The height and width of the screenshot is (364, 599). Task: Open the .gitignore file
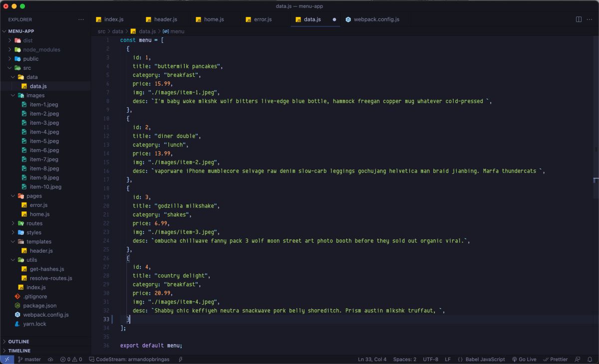[45, 296]
